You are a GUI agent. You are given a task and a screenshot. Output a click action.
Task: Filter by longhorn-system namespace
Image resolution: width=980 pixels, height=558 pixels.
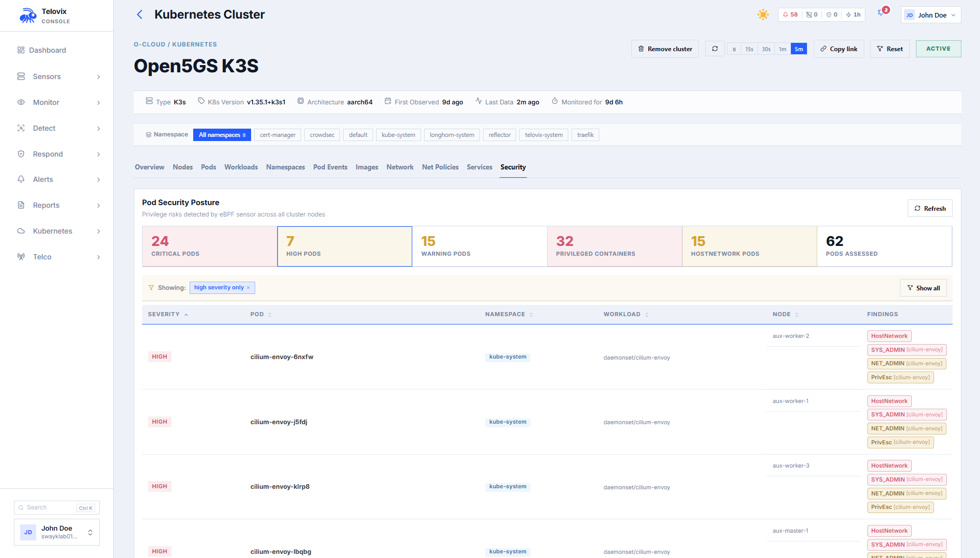click(x=452, y=135)
